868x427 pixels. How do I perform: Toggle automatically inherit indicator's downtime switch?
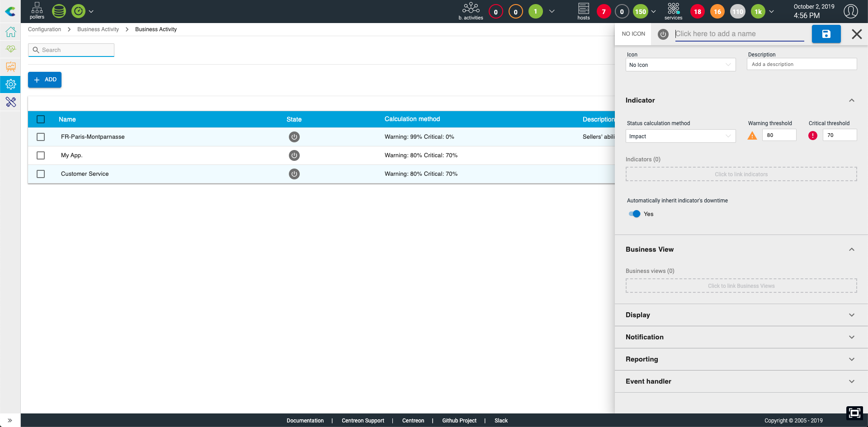click(635, 214)
